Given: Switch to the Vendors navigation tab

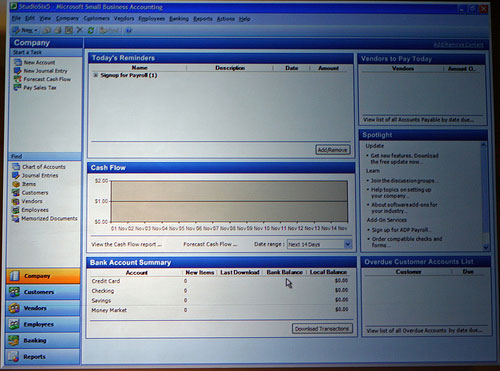Looking at the screenshot, I should [x=43, y=308].
